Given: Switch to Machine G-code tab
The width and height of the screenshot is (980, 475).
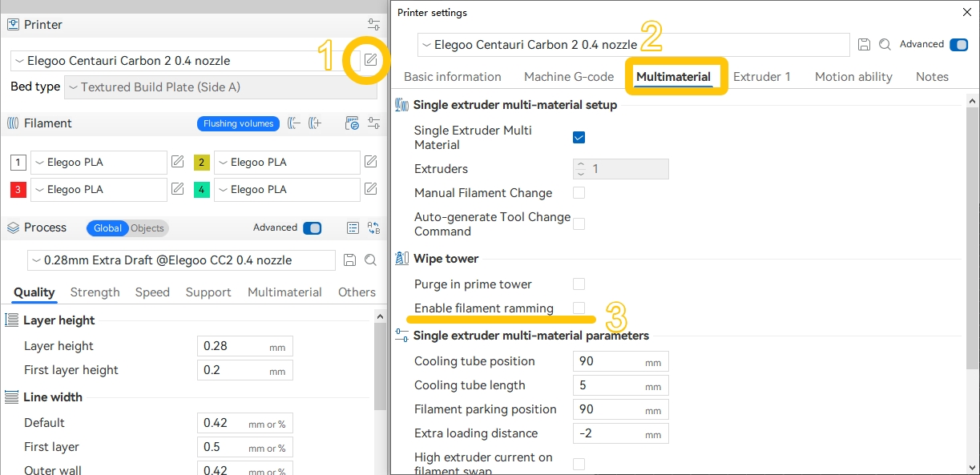Looking at the screenshot, I should [x=569, y=77].
